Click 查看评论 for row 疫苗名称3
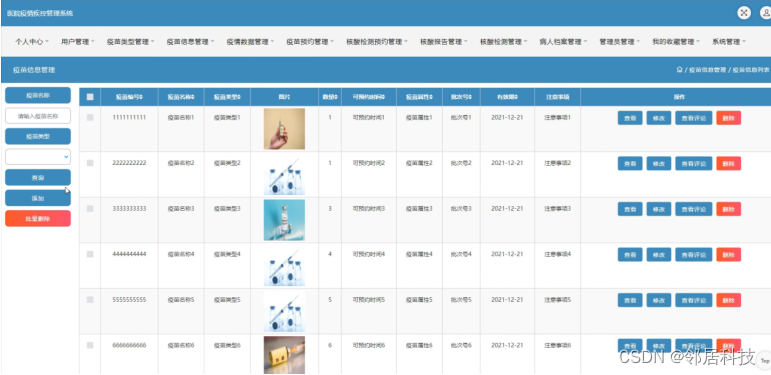 694,209
